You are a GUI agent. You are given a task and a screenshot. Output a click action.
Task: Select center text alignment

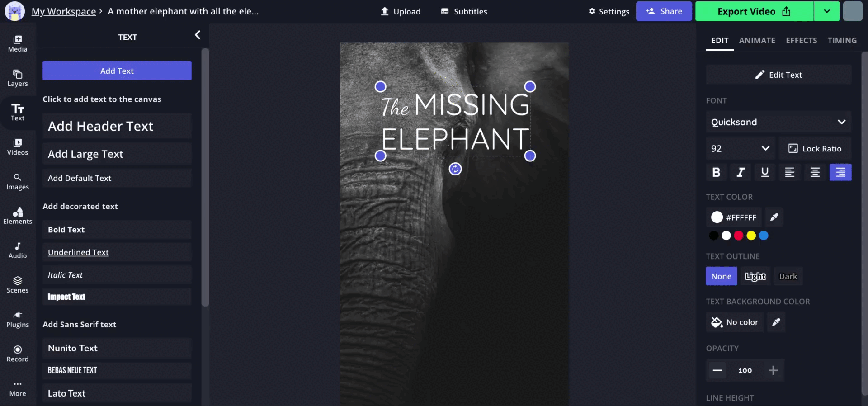pos(815,172)
